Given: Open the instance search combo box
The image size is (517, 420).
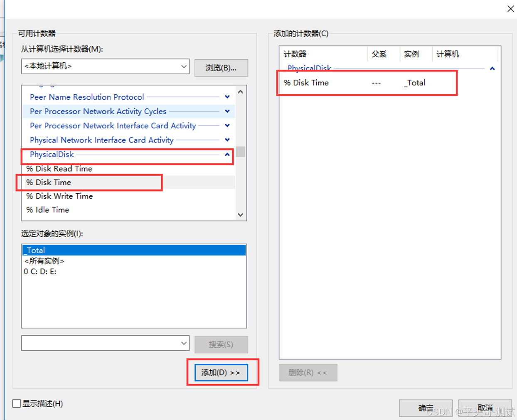Looking at the screenshot, I should [105, 343].
